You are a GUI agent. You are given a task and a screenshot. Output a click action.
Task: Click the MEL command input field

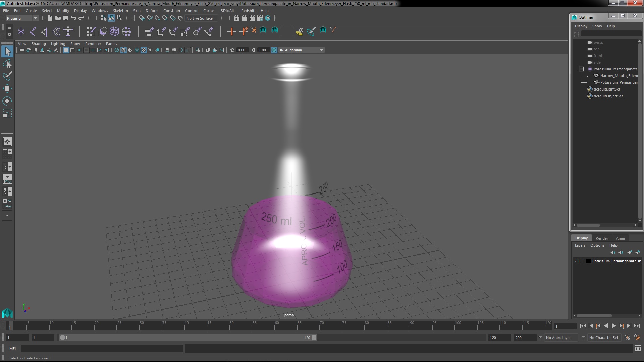click(x=102, y=349)
